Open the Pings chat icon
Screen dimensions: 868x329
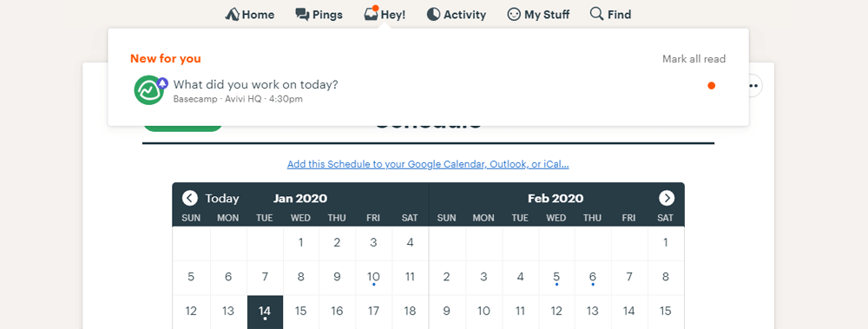(302, 15)
